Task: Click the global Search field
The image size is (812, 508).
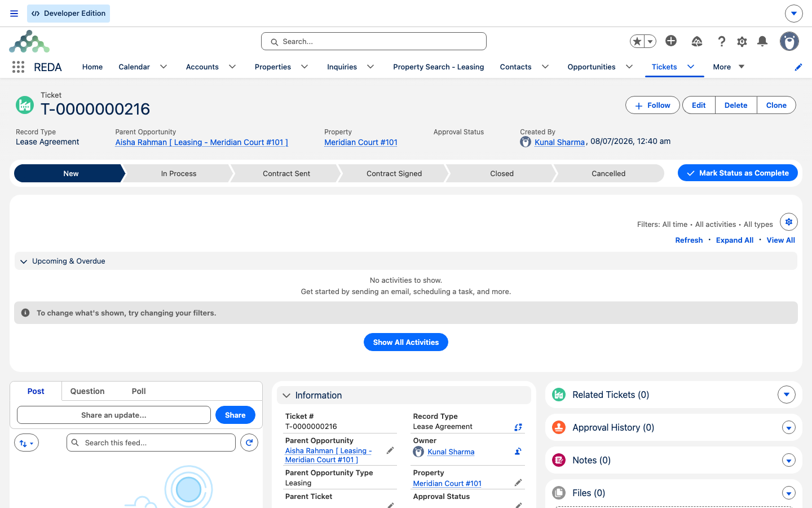Action: point(374,41)
